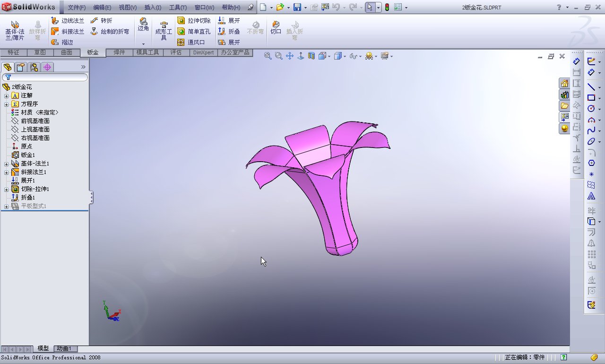Expand the 基体-法兰1 feature node
The height and width of the screenshot is (364, 605).
(x=6, y=164)
